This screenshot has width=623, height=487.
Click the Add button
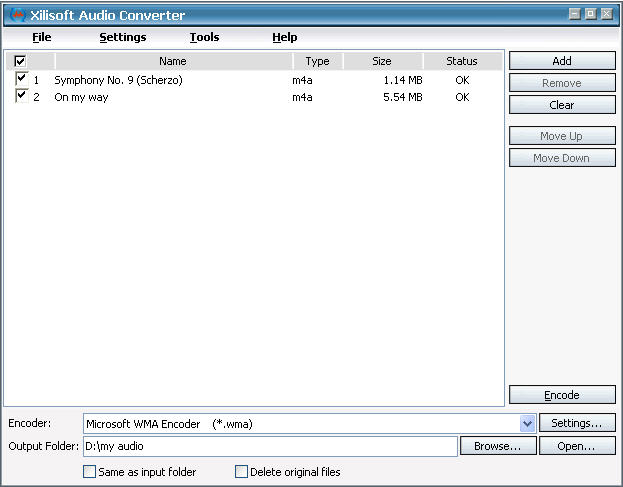pyautogui.click(x=562, y=61)
